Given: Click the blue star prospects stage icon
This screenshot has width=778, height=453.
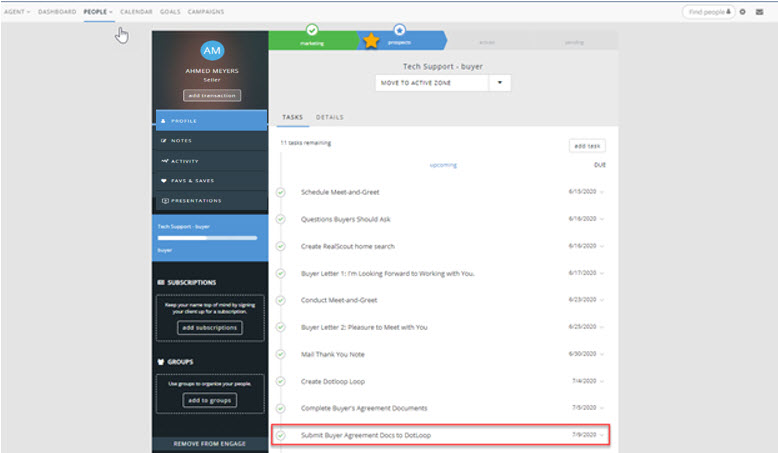Looking at the screenshot, I should 399,30.
